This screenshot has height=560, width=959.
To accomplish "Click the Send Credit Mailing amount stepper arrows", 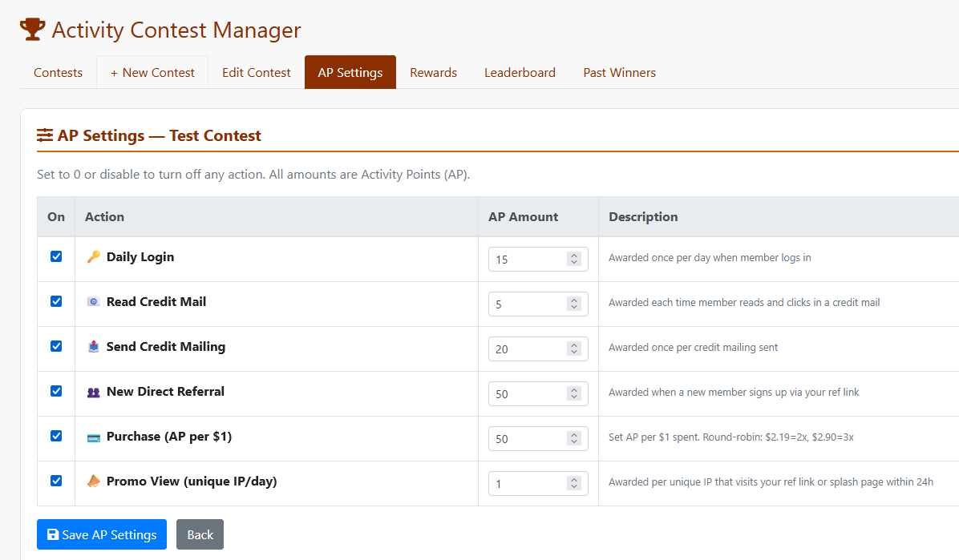I will click(573, 348).
